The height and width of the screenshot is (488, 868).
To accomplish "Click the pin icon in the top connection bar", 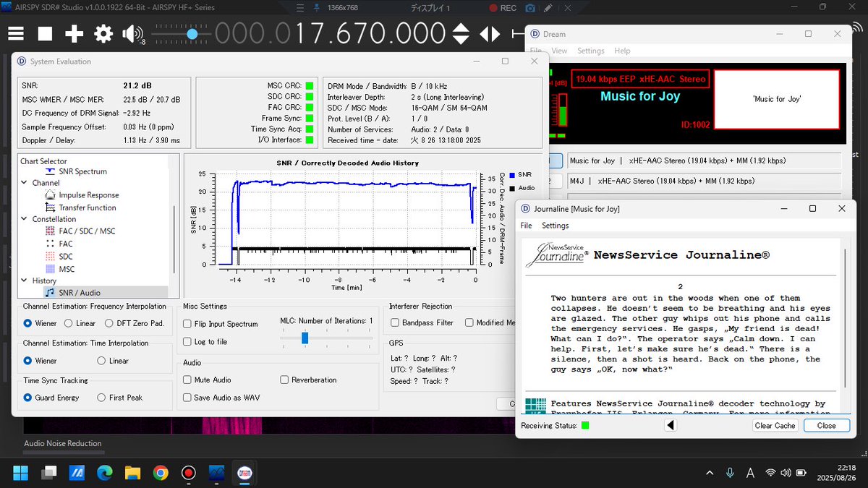I will [316, 8].
